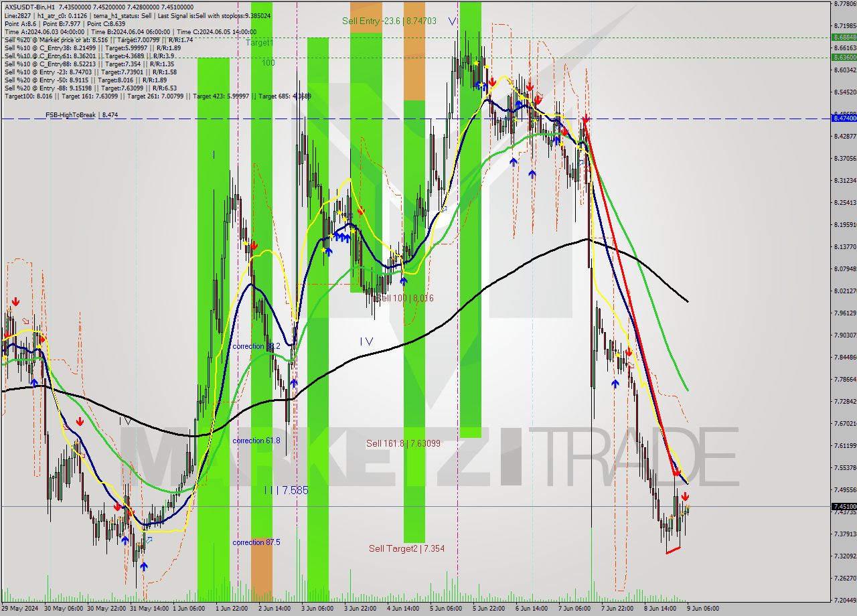
Task: Click the '3 Jun 22:00' time axis label
Action: click(360, 609)
